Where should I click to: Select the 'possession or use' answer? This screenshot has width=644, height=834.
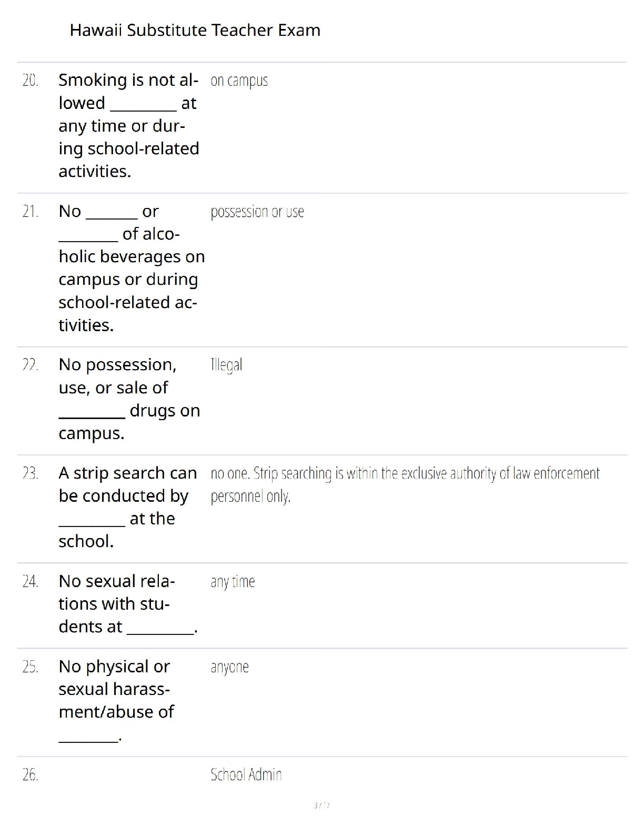click(x=257, y=212)
